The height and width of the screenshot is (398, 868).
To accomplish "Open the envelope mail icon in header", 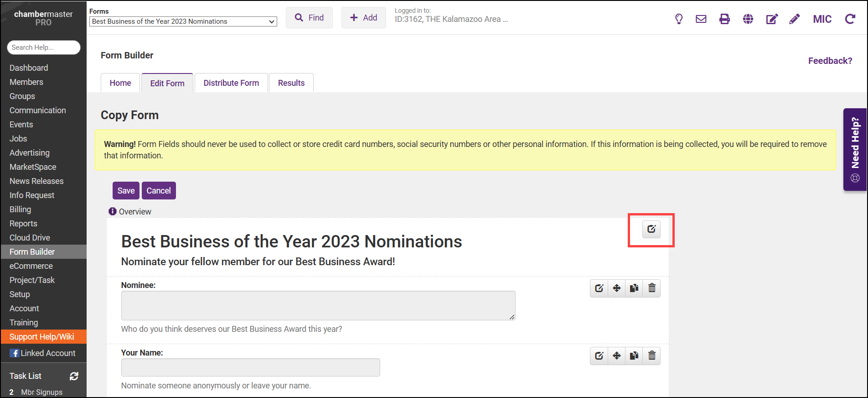I will click(701, 19).
